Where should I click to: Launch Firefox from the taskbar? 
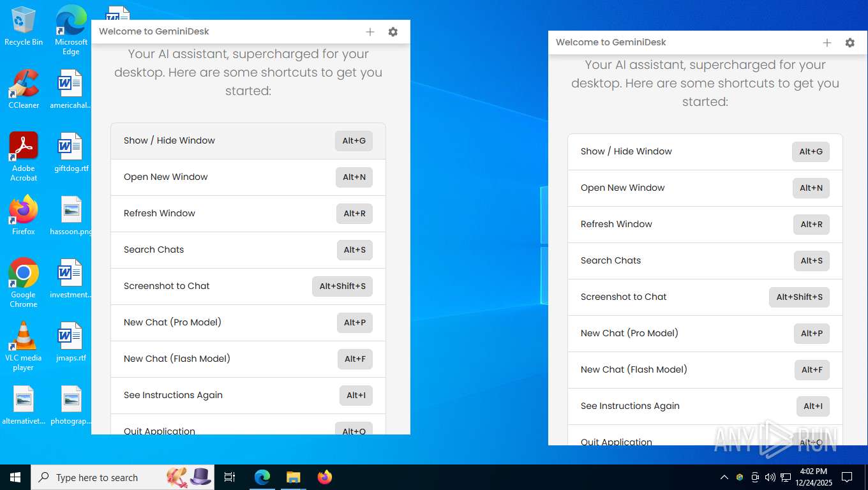(325, 477)
